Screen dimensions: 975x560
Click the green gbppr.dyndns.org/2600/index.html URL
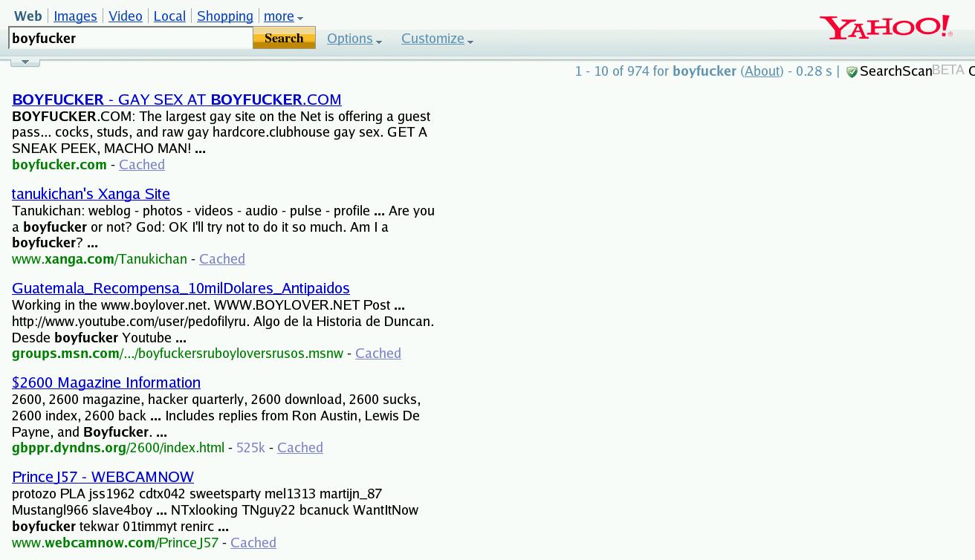click(118, 448)
